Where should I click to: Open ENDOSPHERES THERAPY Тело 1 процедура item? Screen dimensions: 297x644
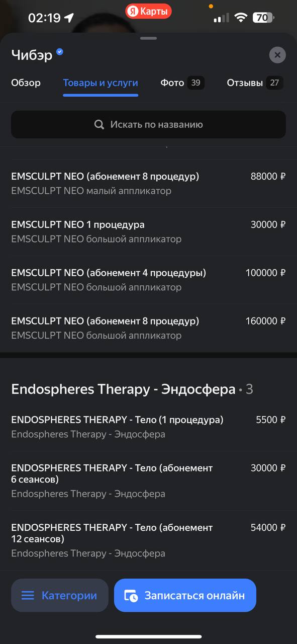(x=148, y=427)
